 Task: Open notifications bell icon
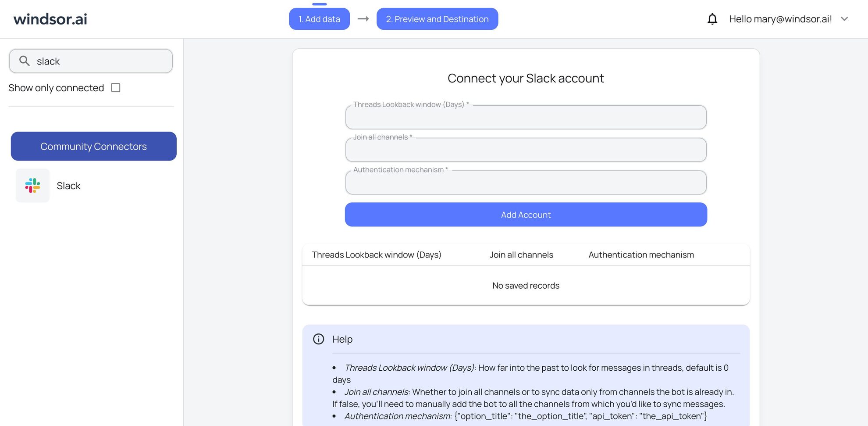tap(712, 19)
